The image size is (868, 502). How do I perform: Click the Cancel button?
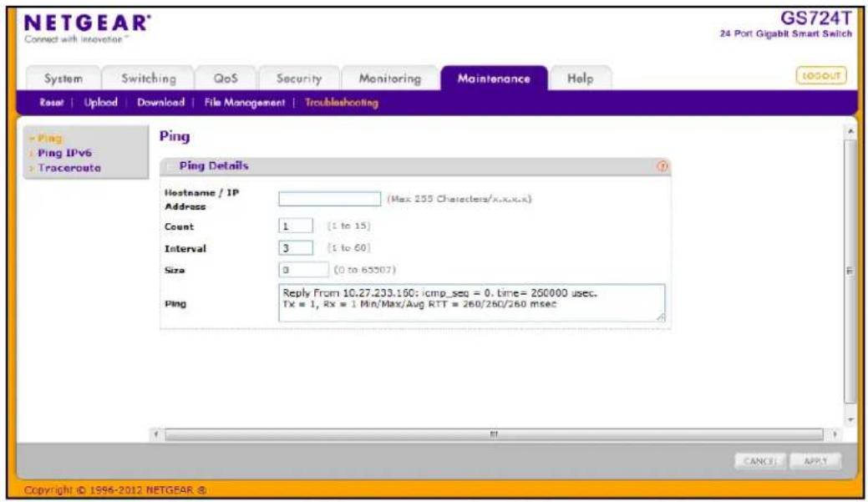point(759,461)
